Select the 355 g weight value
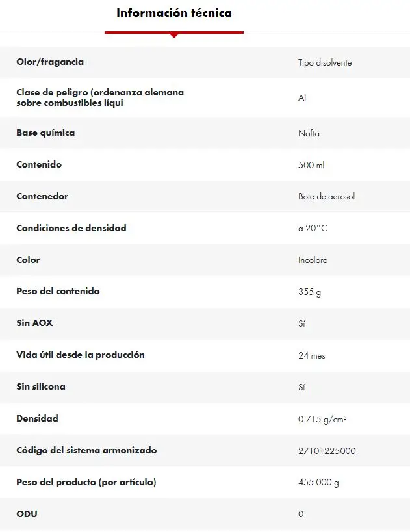Viewport: 410px width, 532px height. 309,292
